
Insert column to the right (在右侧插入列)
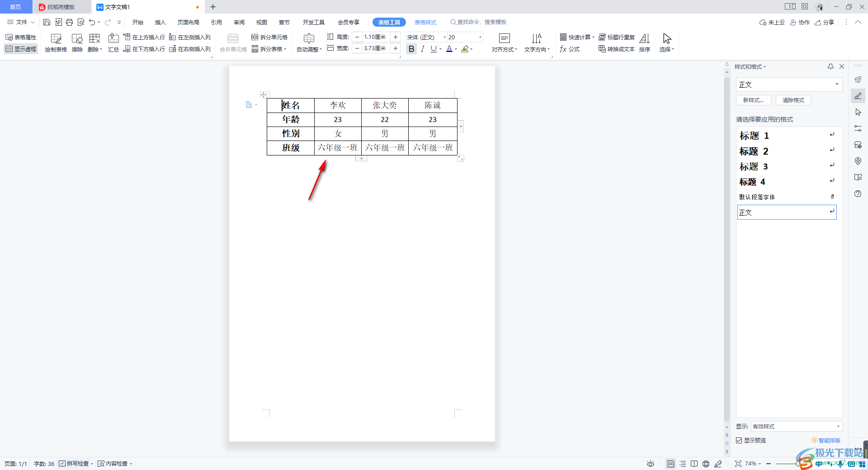(190, 49)
